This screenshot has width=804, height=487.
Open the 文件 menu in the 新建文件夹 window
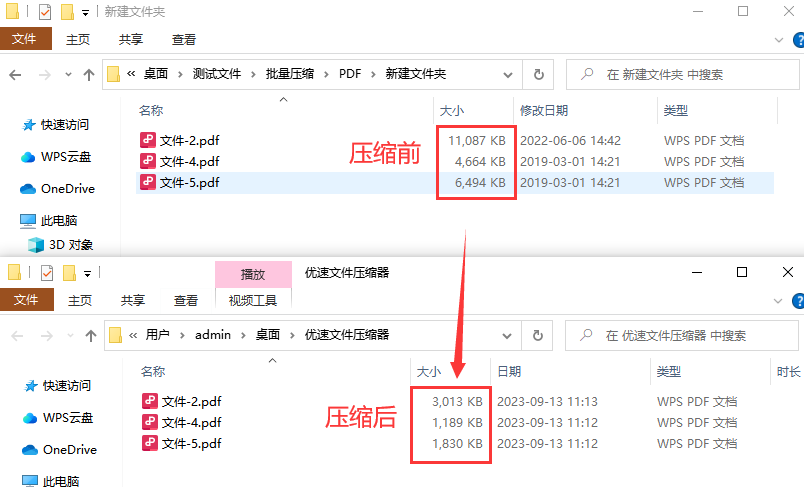pos(26,39)
